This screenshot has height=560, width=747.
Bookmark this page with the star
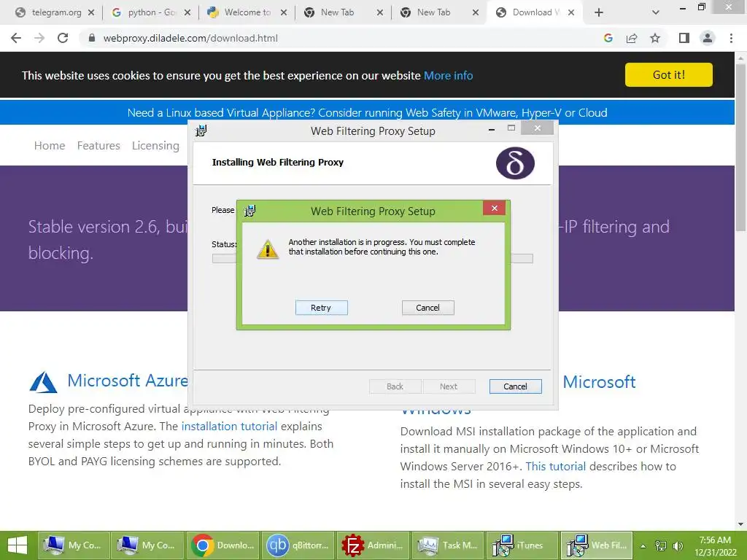pyautogui.click(x=655, y=38)
